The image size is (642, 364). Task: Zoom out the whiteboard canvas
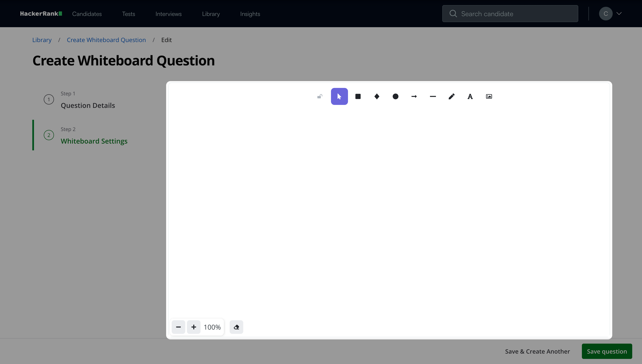click(178, 327)
